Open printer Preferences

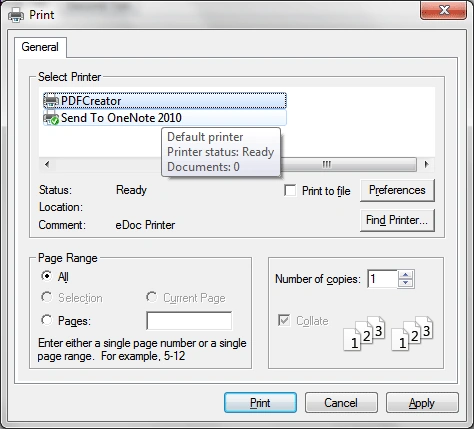pyautogui.click(x=397, y=190)
